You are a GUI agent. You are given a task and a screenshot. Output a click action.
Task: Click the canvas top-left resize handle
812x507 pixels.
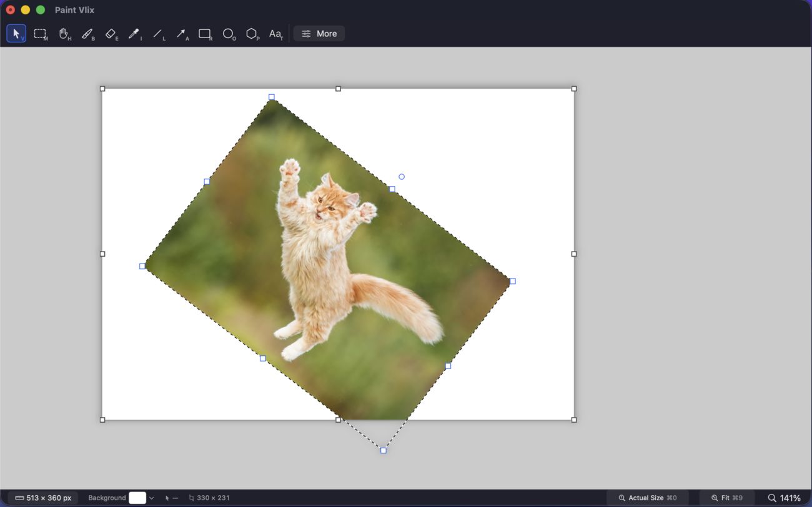(103, 89)
